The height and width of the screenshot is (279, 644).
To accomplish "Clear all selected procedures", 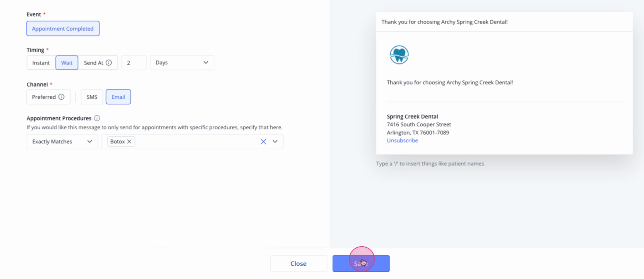I will pyautogui.click(x=263, y=141).
